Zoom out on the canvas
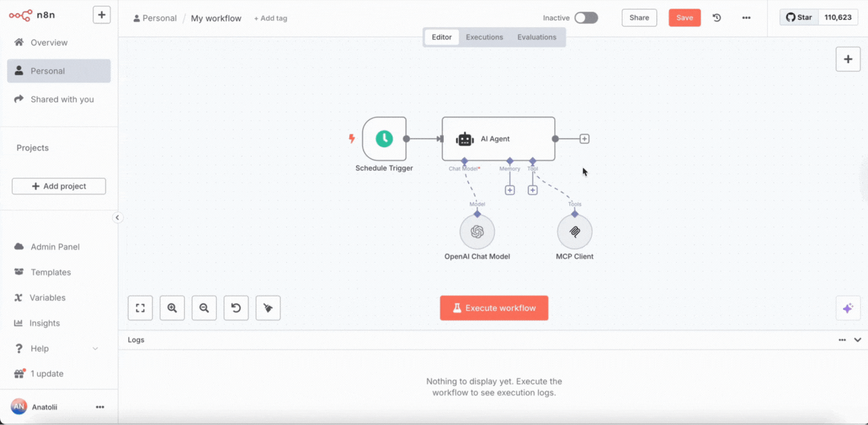 pyautogui.click(x=204, y=308)
